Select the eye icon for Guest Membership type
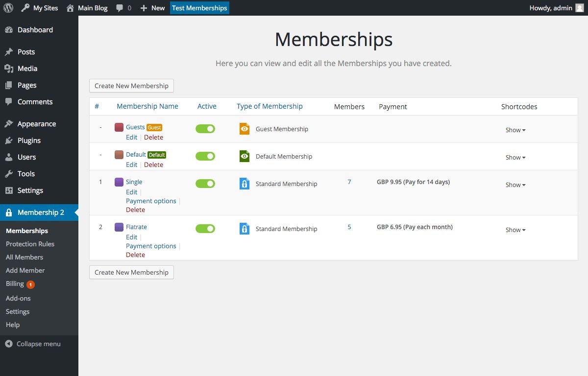Image resolution: width=588 pixels, height=376 pixels. pos(244,129)
